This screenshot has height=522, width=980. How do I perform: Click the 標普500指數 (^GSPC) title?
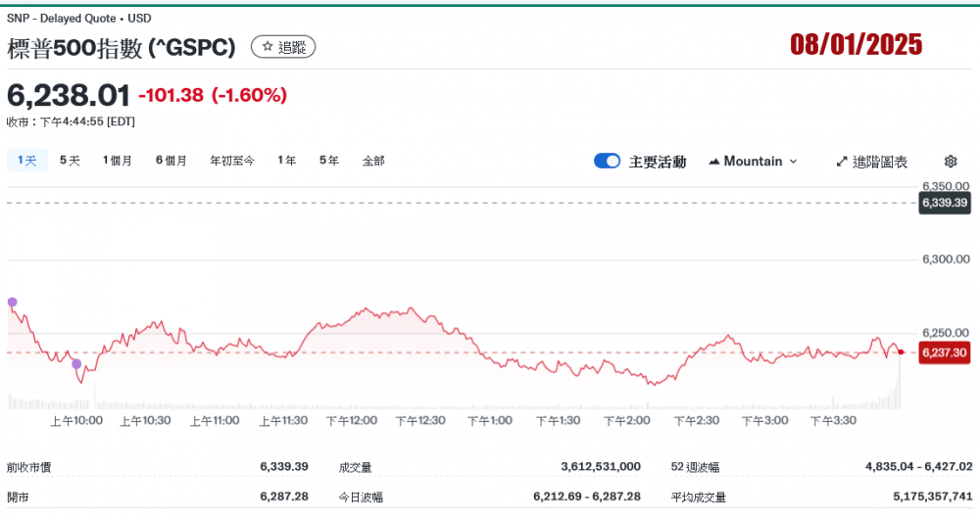(122, 47)
